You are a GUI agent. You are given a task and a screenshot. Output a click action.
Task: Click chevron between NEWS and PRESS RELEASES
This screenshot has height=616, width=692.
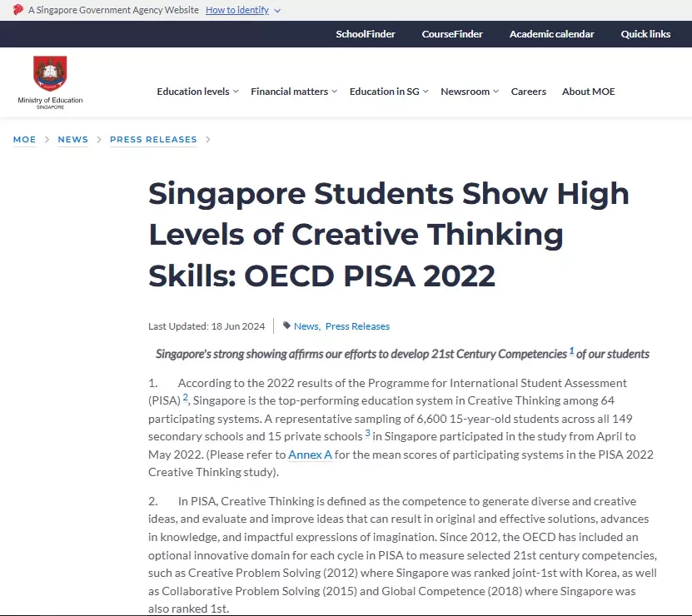pos(99,140)
